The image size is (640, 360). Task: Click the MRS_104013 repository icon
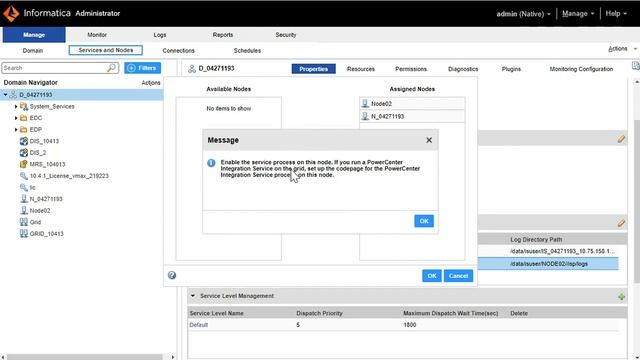point(24,164)
